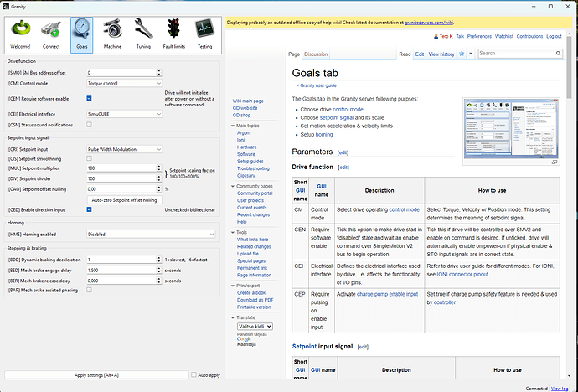Viewport: 578px width, 392px height.
Task: Star this wiki page to watchlist
Action: [462, 54]
